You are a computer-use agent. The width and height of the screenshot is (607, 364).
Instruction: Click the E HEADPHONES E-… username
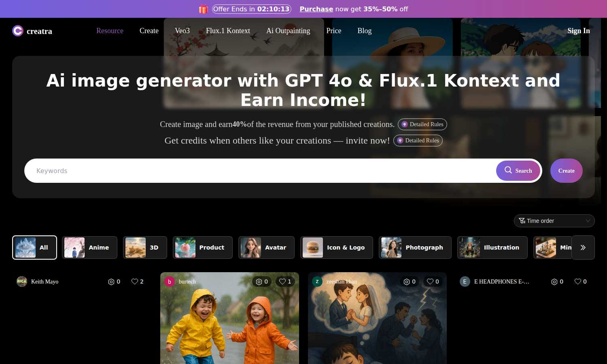[x=502, y=281]
